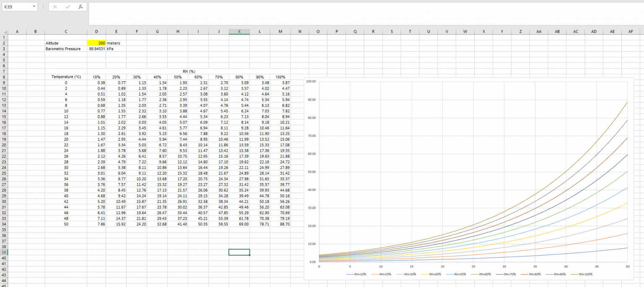Select column Z via its header

pos(520,32)
